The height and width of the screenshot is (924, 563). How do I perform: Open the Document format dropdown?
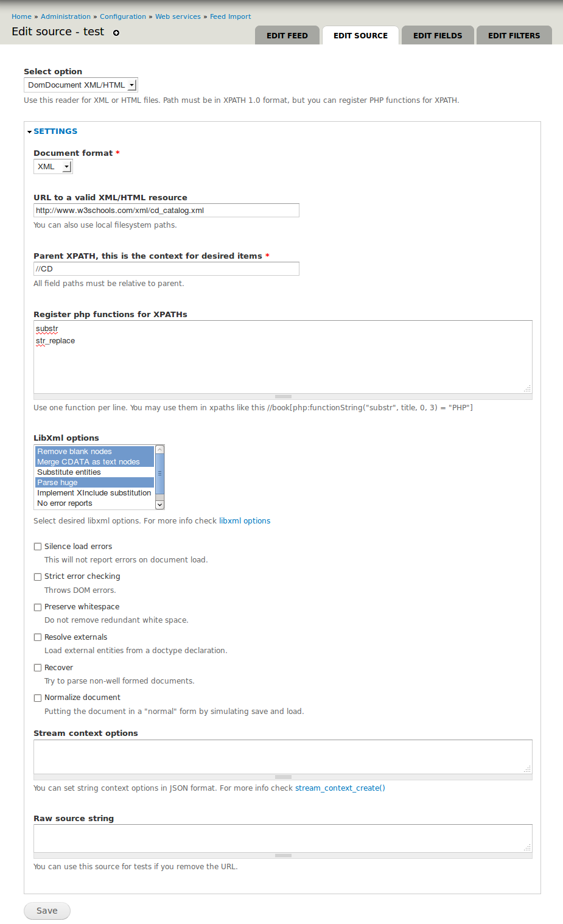(x=53, y=167)
